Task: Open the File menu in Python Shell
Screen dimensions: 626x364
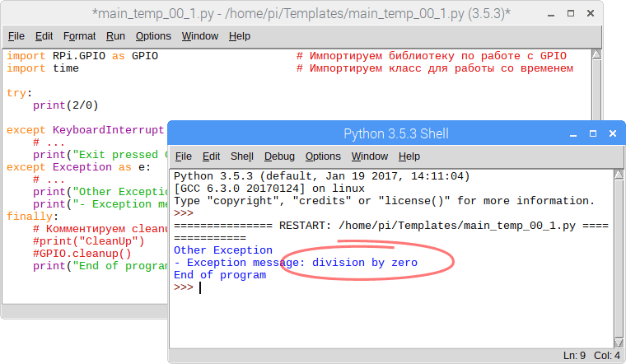Action: [x=184, y=156]
